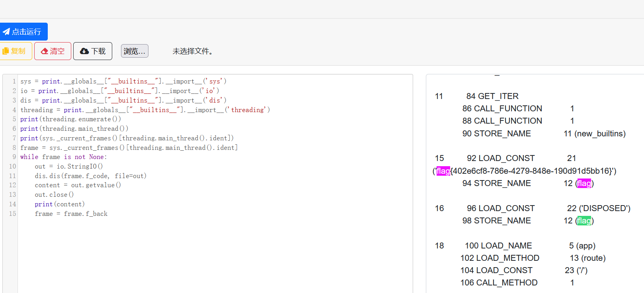Viewport: 644px width, 293px height.
Task: Click line number 15 in the gutter
Action: (12, 213)
